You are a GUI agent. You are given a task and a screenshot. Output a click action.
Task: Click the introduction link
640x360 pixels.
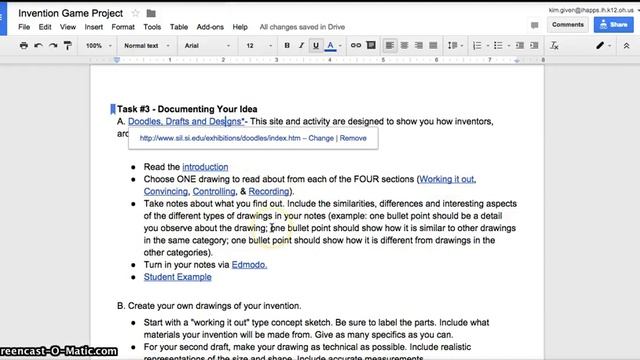tap(205, 167)
